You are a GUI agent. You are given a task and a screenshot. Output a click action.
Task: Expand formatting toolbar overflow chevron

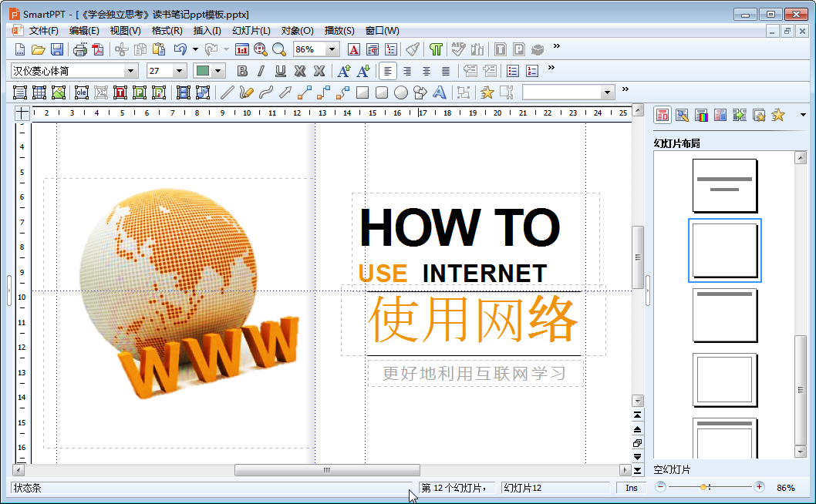[x=551, y=68]
